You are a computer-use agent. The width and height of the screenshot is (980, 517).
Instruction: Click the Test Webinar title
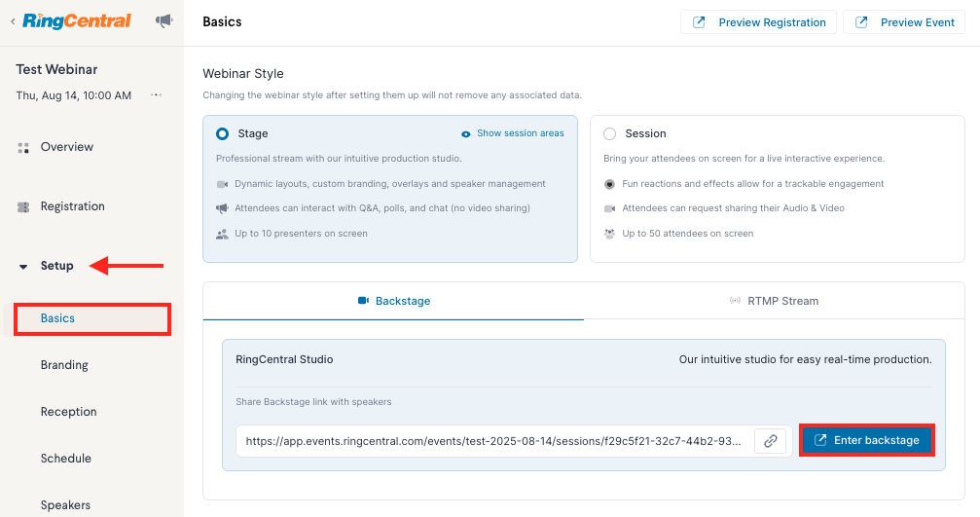coord(56,69)
